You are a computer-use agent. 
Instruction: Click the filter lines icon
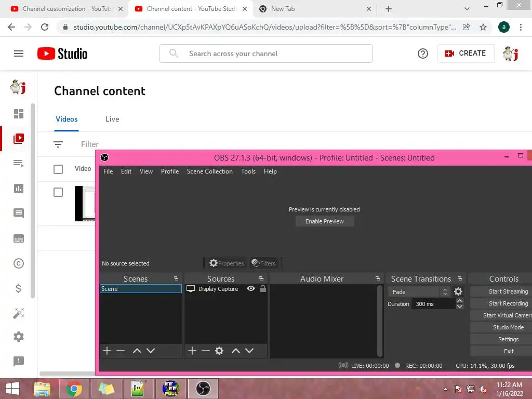pos(58,144)
